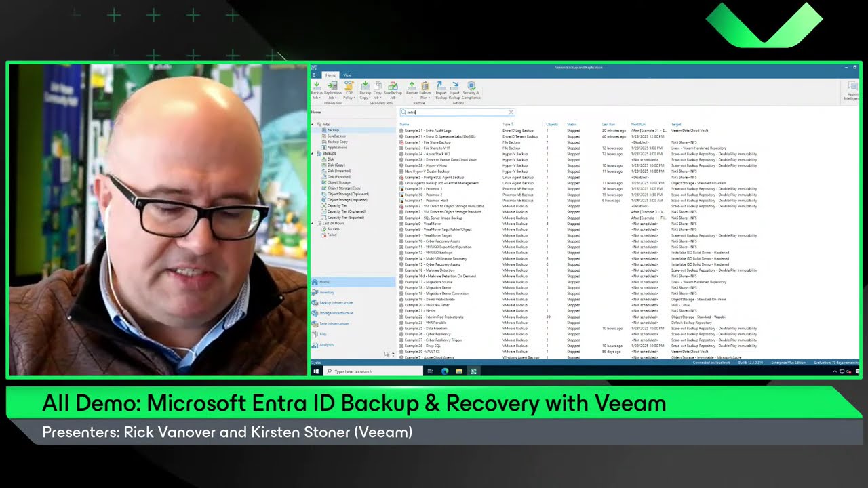Switch to the Home ribbon tab
The height and width of the screenshot is (488, 868).
(x=330, y=75)
